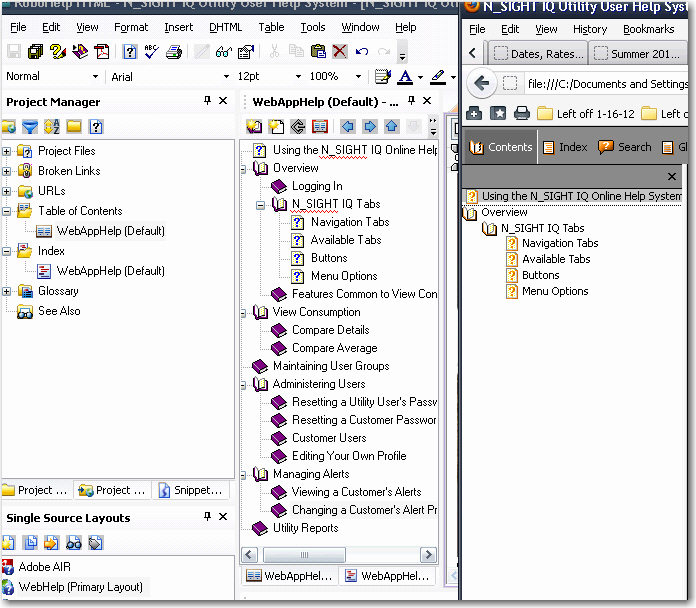Click the TOC scrollbar right arrow

point(428,555)
